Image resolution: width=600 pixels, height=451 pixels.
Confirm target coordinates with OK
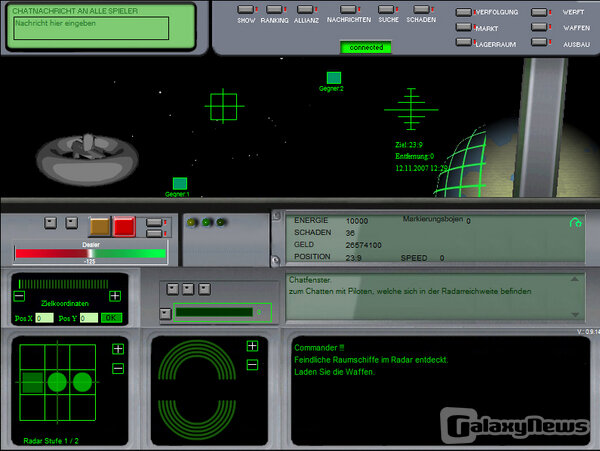[111, 318]
